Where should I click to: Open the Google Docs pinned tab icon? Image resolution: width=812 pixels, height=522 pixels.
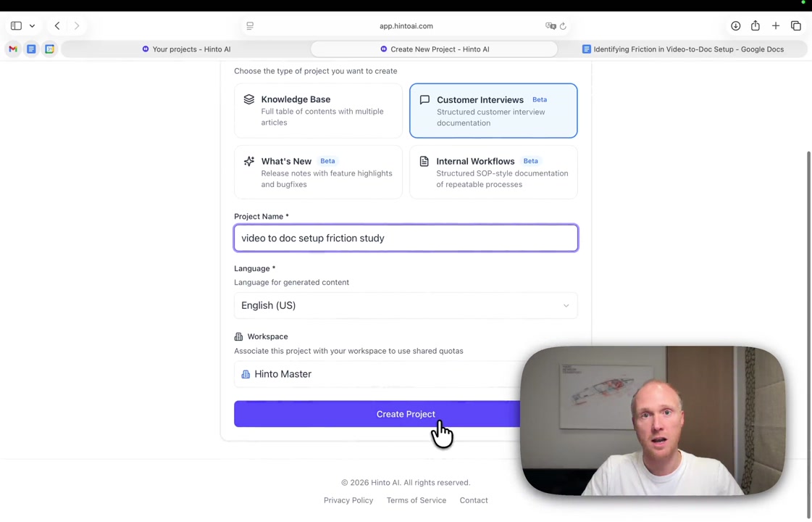31,49
